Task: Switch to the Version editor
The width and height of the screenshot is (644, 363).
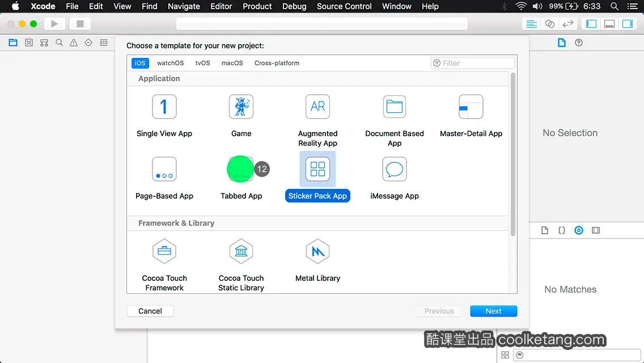Action: pyautogui.click(x=568, y=24)
